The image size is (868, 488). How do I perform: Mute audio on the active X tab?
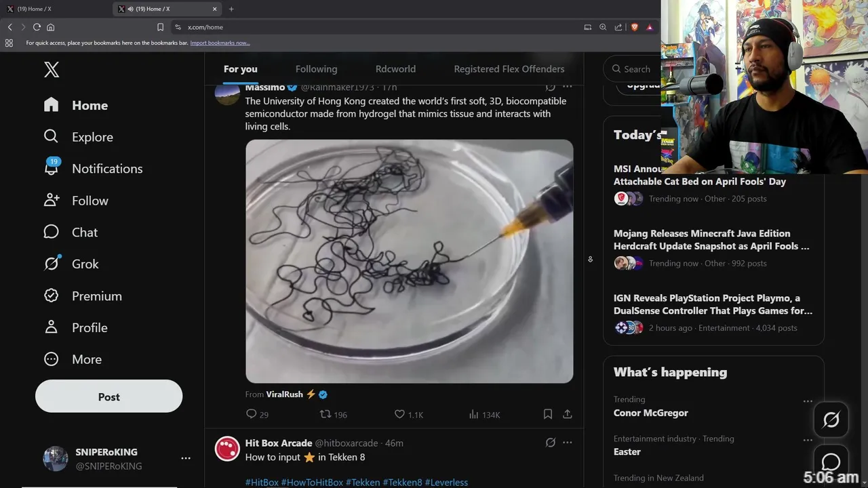(x=130, y=9)
